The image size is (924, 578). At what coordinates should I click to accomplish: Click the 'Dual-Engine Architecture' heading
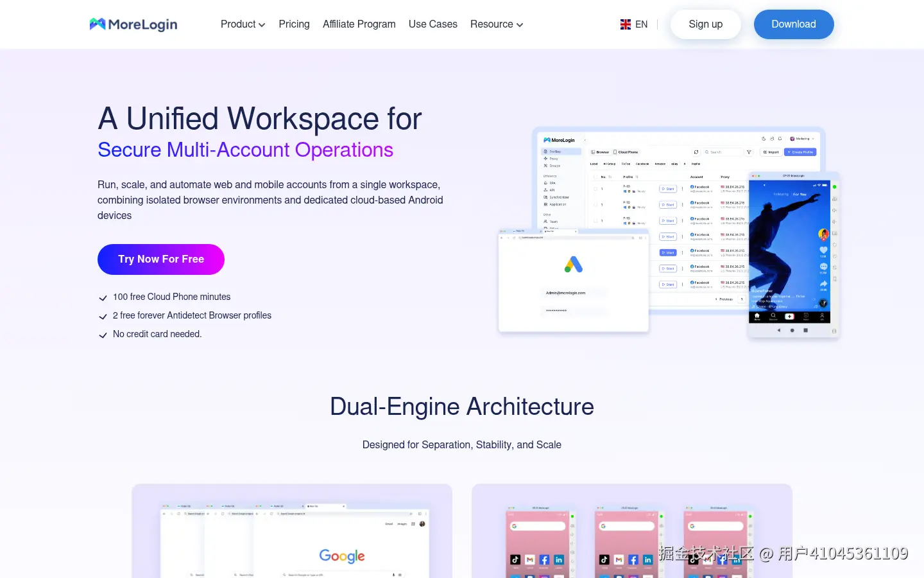(x=462, y=407)
